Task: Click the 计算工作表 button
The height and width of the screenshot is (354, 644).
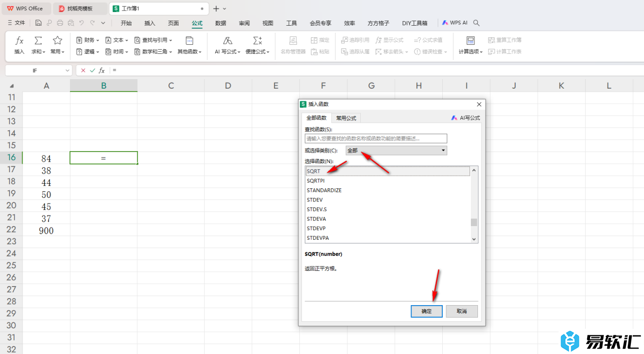Action: pos(505,51)
